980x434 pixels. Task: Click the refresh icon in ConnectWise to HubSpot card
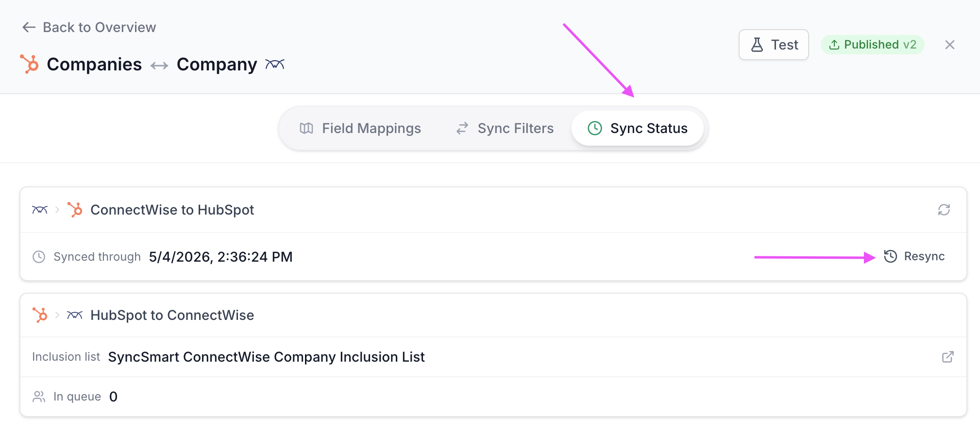944,210
